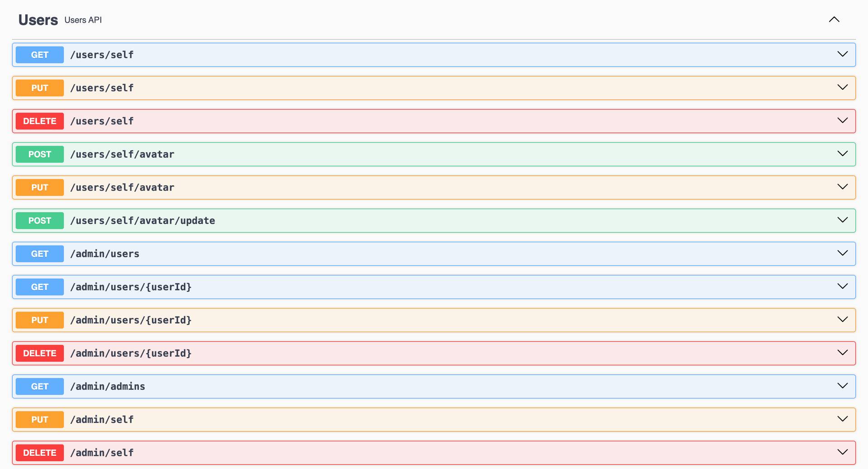The height and width of the screenshot is (469, 868).
Task: Click the PUT badge for /admin/self
Action: (40, 420)
